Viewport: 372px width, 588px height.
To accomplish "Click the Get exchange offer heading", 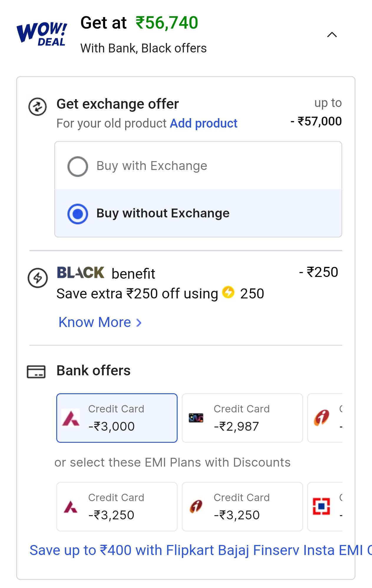I will [x=118, y=104].
